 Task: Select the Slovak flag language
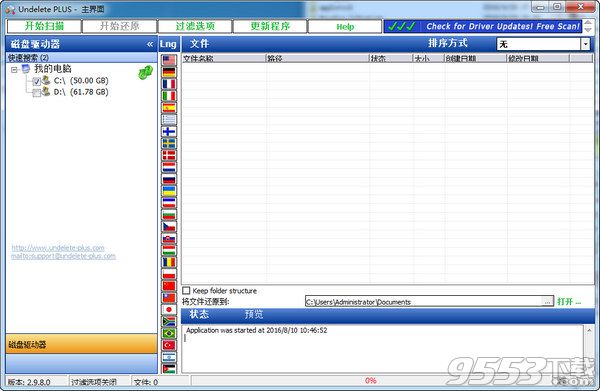(x=169, y=238)
